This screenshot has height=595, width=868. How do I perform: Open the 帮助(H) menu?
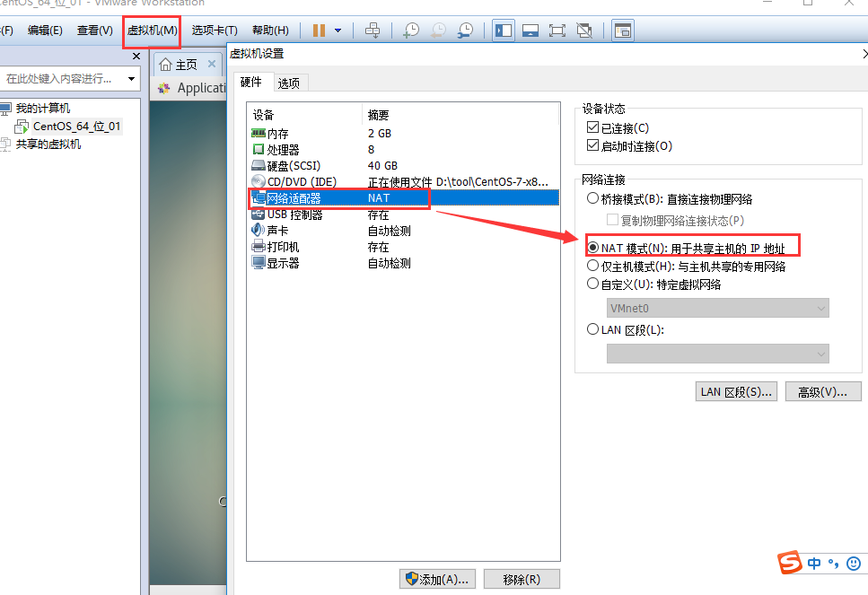(271, 31)
